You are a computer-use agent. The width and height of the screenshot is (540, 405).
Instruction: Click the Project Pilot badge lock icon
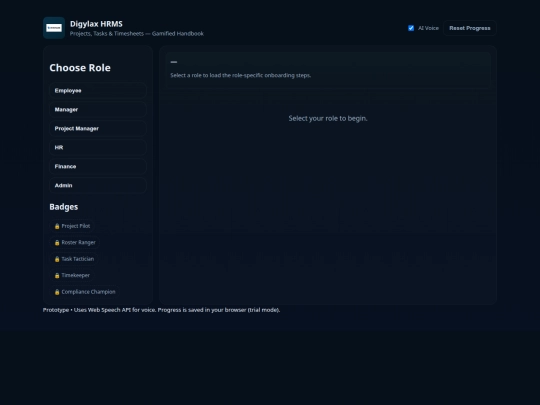point(57,226)
